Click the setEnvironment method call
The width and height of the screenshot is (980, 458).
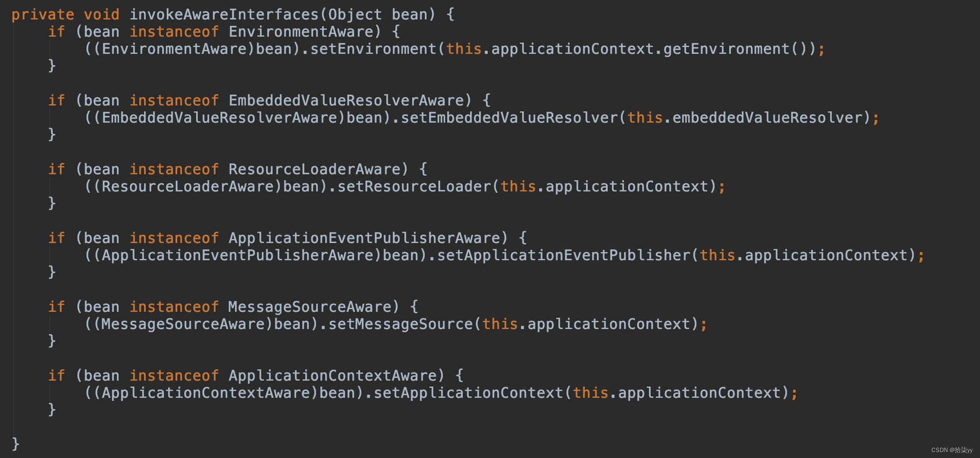tap(374, 49)
